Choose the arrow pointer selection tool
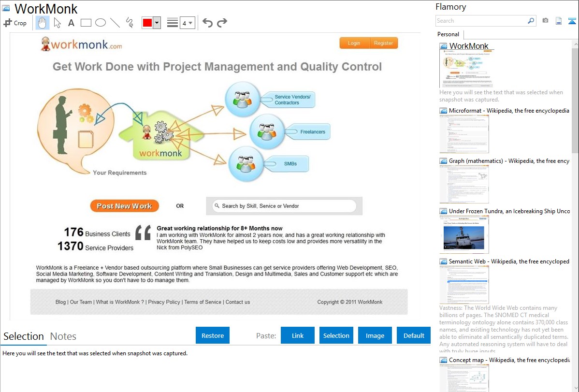 tap(57, 23)
